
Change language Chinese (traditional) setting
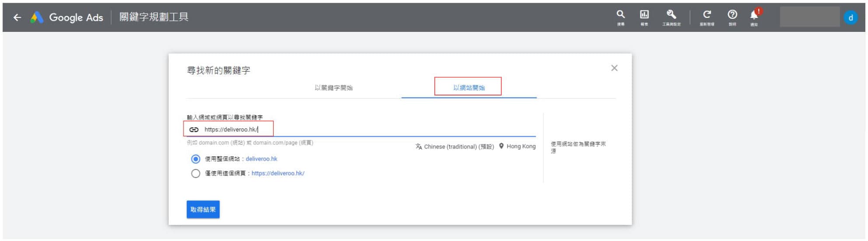click(x=455, y=147)
